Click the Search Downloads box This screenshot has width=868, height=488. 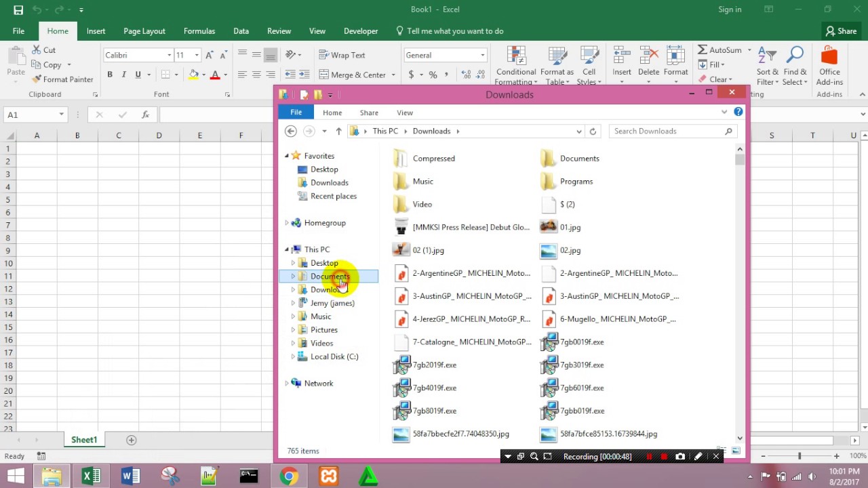(x=673, y=131)
